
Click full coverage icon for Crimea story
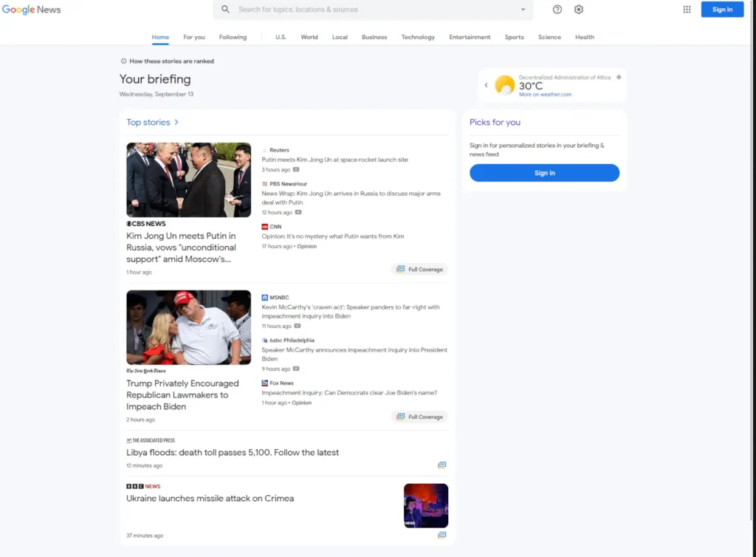tap(441, 535)
